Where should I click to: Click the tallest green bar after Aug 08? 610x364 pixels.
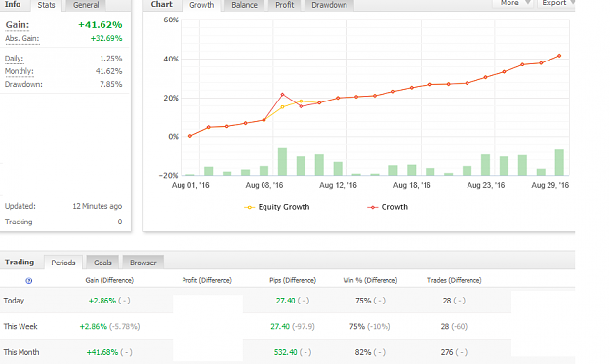click(x=282, y=161)
